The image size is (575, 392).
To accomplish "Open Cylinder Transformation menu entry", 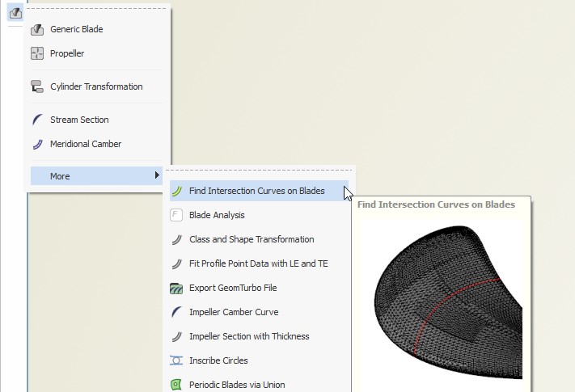I will (x=97, y=86).
